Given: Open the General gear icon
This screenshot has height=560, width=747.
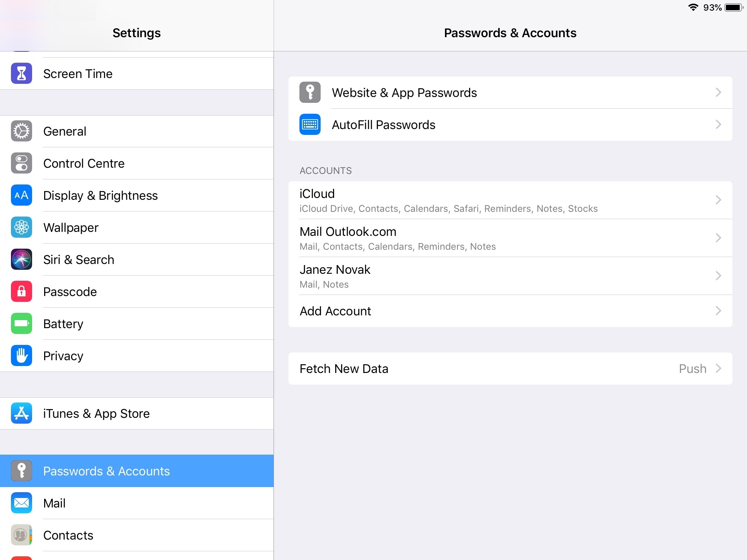Looking at the screenshot, I should coord(22,131).
